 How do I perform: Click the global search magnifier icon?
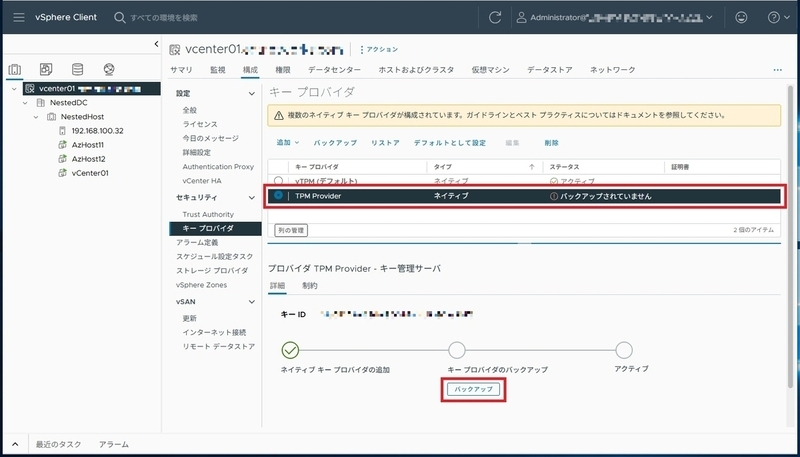tap(119, 17)
